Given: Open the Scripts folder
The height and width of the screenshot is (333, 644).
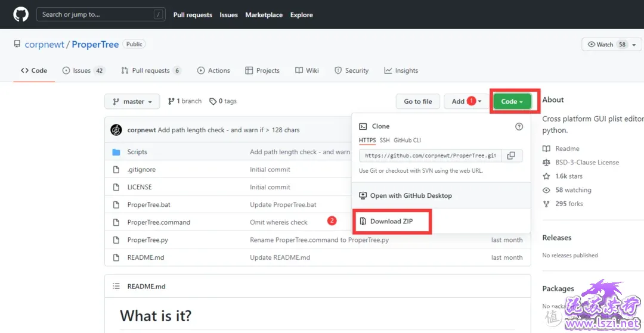Looking at the screenshot, I should (x=137, y=152).
